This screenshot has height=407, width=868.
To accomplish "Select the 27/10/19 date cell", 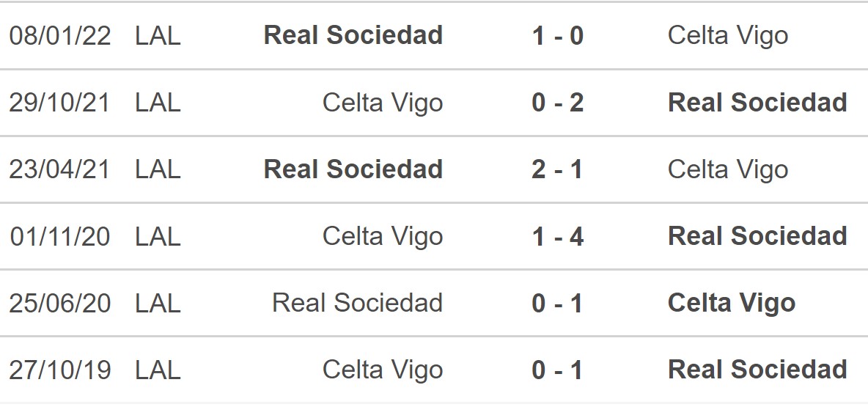I will [x=60, y=370].
